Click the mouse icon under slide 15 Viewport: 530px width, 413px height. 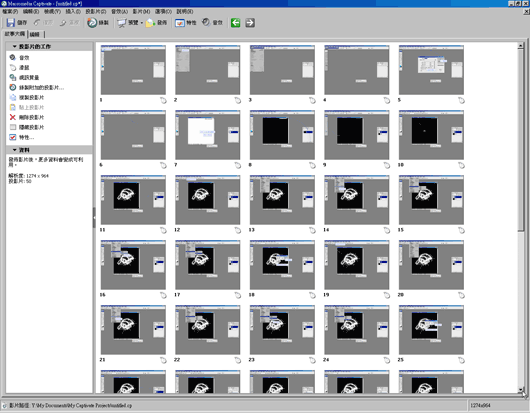click(461, 230)
